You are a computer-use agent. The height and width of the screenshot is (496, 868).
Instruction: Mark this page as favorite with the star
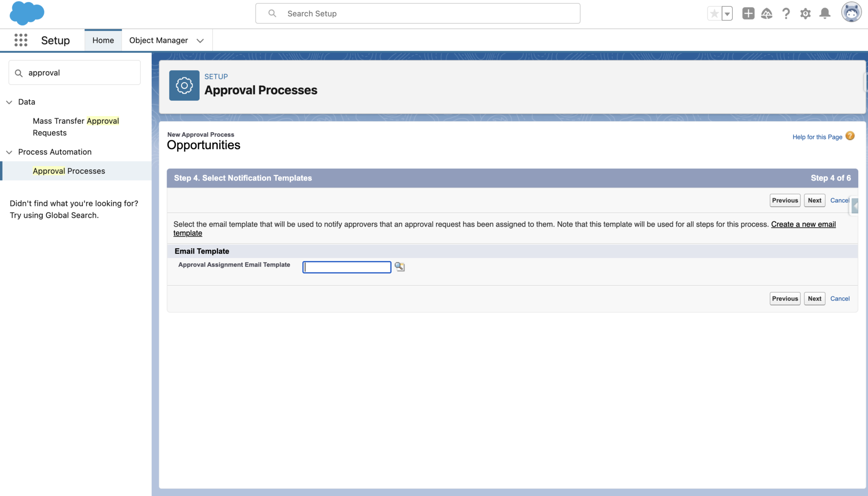[x=713, y=13]
